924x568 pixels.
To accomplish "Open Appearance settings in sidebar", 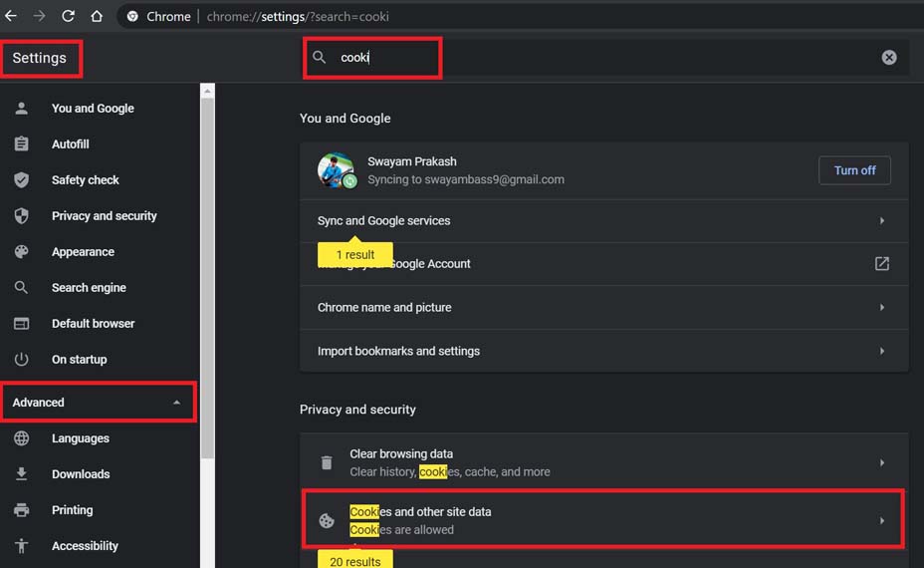I will click(x=83, y=252).
